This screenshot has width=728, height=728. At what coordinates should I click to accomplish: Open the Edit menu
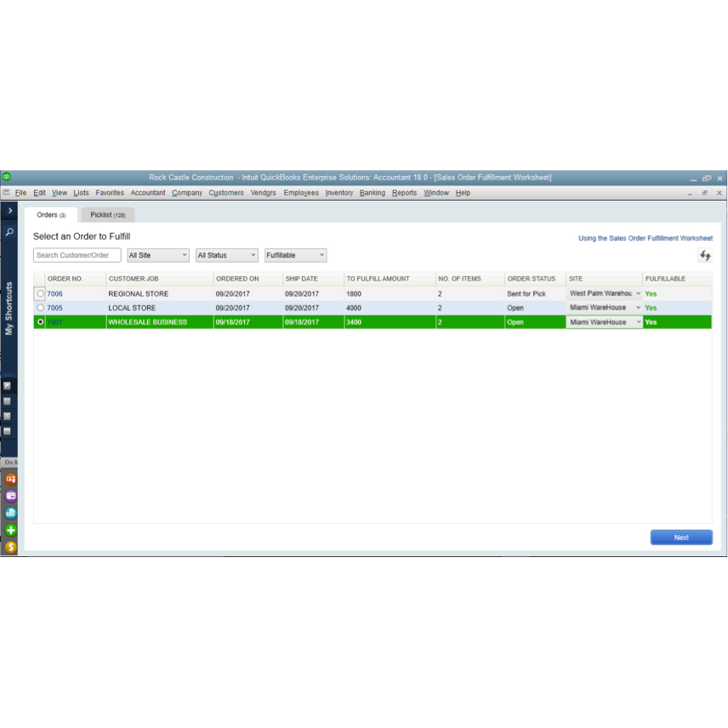(x=39, y=193)
